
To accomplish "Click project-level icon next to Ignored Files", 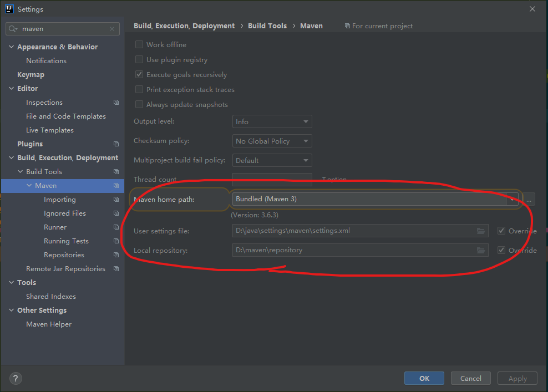I will pos(116,213).
